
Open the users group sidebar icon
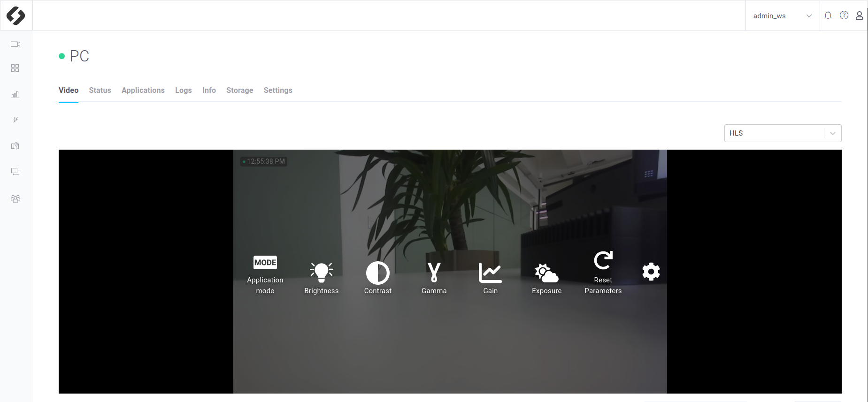pos(15,198)
